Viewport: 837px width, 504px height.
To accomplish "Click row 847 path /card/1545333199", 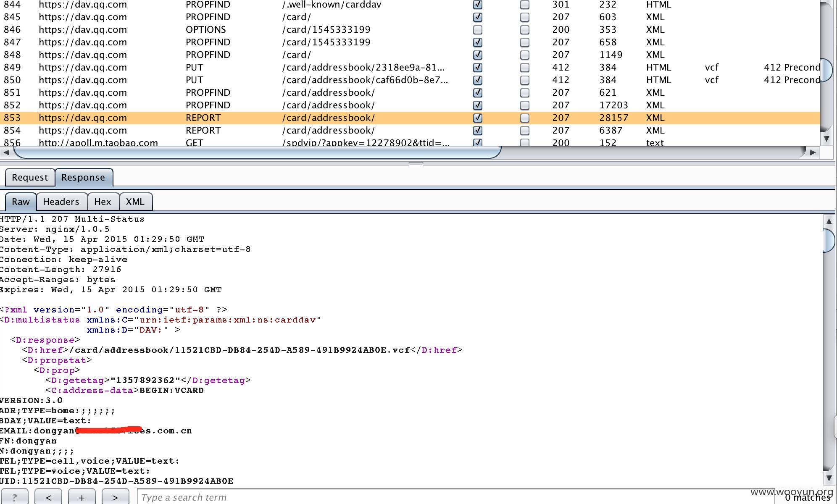I will pos(326,42).
